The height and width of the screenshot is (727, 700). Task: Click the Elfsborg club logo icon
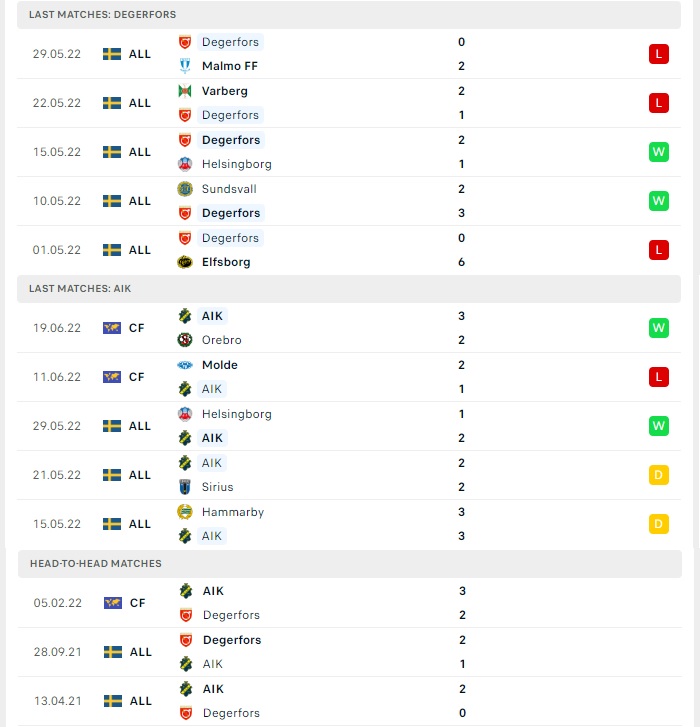(x=185, y=262)
